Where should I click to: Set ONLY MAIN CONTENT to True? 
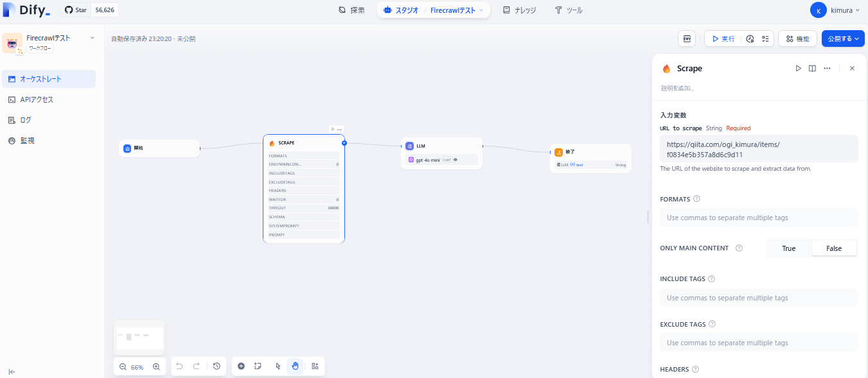(x=788, y=248)
